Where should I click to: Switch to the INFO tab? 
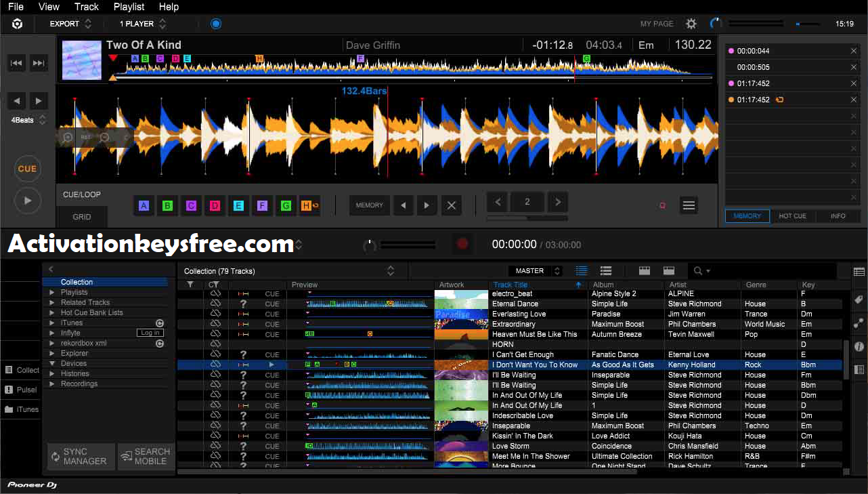(838, 216)
